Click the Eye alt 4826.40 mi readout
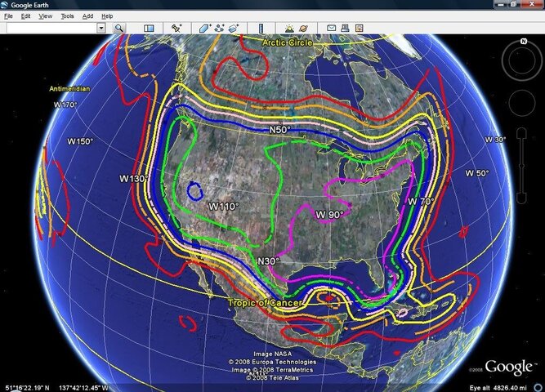The image size is (545, 392). [x=498, y=387]
